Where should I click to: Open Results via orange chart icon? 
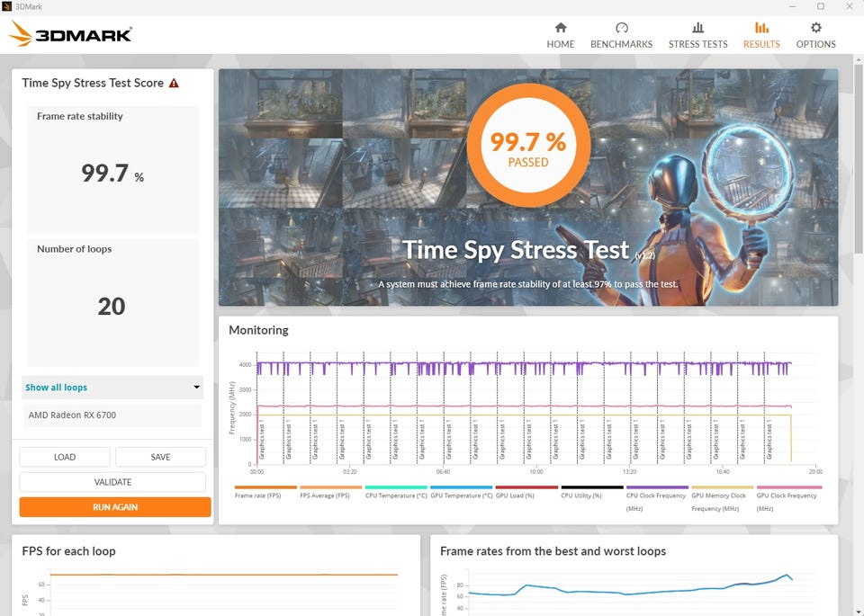[x=761, y=28]
